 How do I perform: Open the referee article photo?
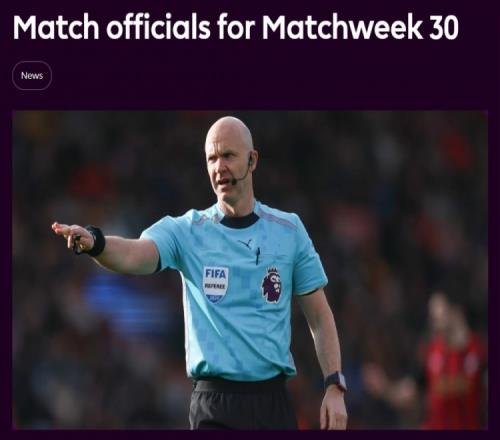click(x=250, y=270)
